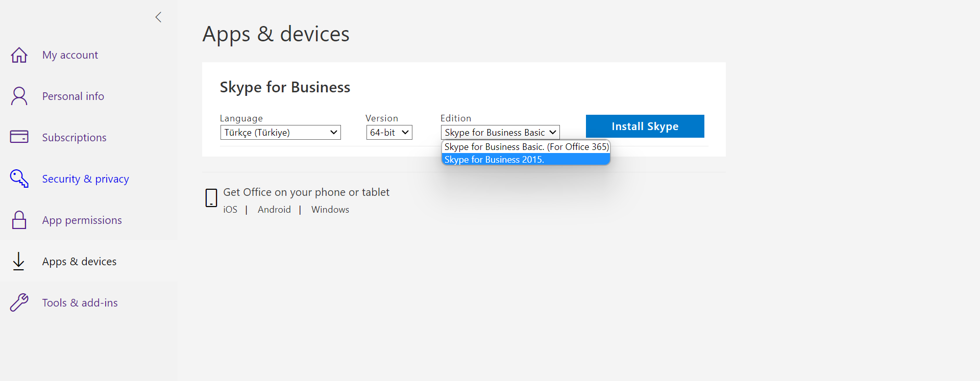Click the wrench Tools & add-ins icon
Screen dimensions: 980x381
point(19,302)
